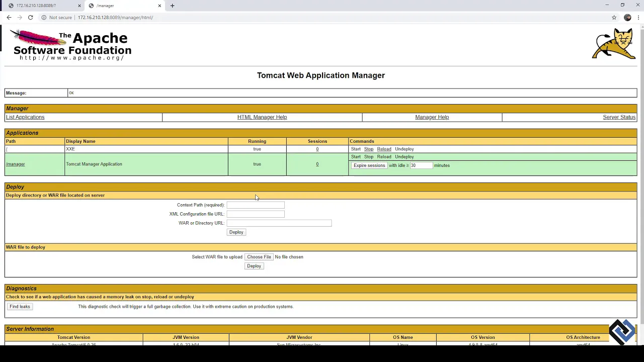Close the 172.16.210.128:8089 tab
Viewport: 644px width, 362px height.
coord(79,6)
